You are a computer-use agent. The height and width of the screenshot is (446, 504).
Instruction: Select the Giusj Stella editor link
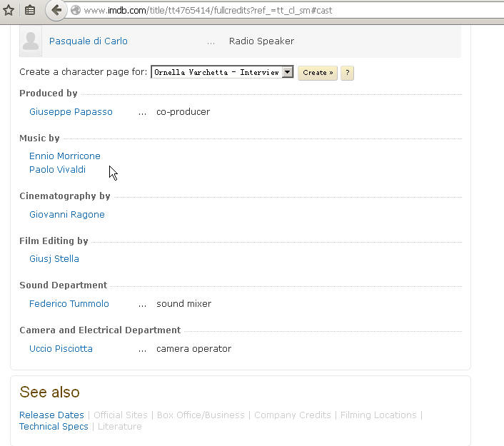click(x=54, y=258)
